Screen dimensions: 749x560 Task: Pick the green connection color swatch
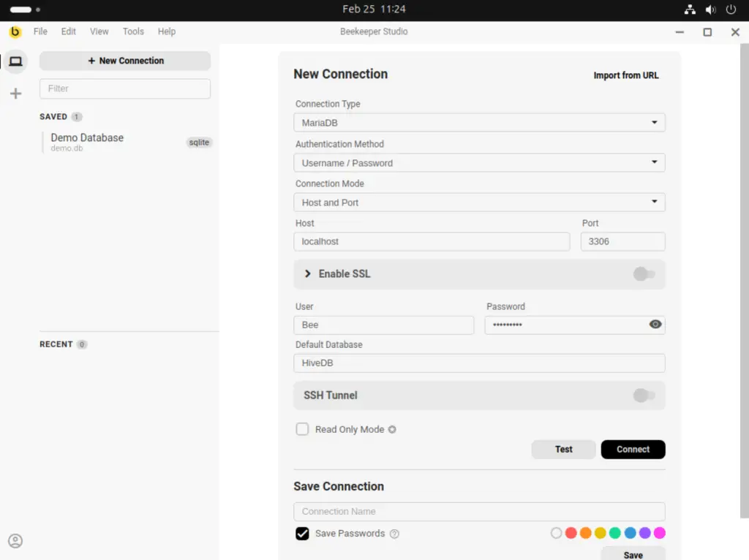(615, 533)
